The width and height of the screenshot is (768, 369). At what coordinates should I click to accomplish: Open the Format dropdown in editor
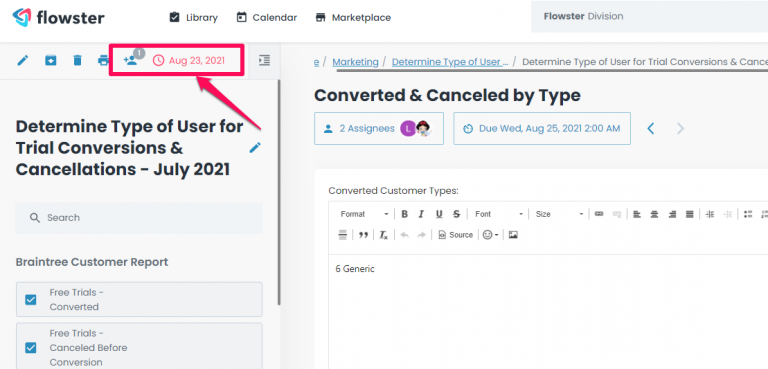click(x=364, y=214)
